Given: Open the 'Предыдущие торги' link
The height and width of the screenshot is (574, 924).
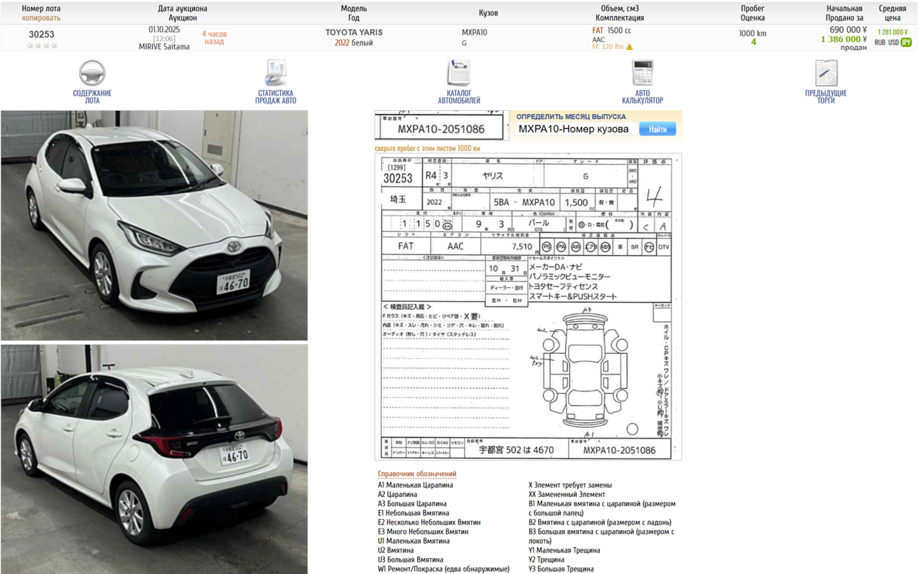Looking at the screenshot, I should coord(825,97).
